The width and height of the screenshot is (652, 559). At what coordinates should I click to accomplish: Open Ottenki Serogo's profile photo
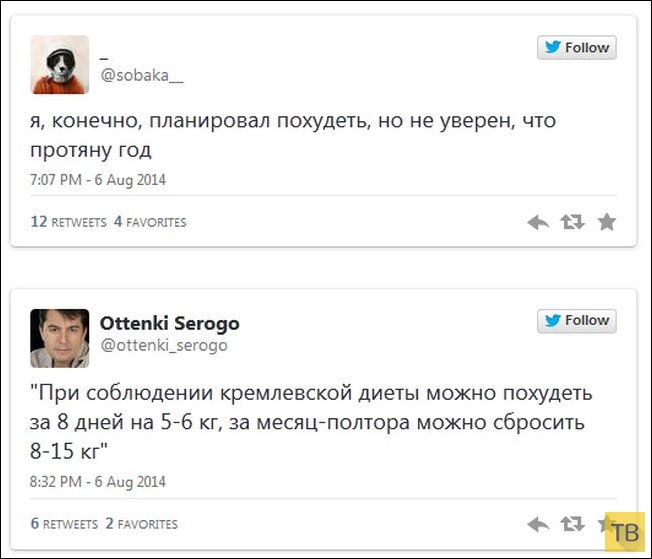coord(60,337)
